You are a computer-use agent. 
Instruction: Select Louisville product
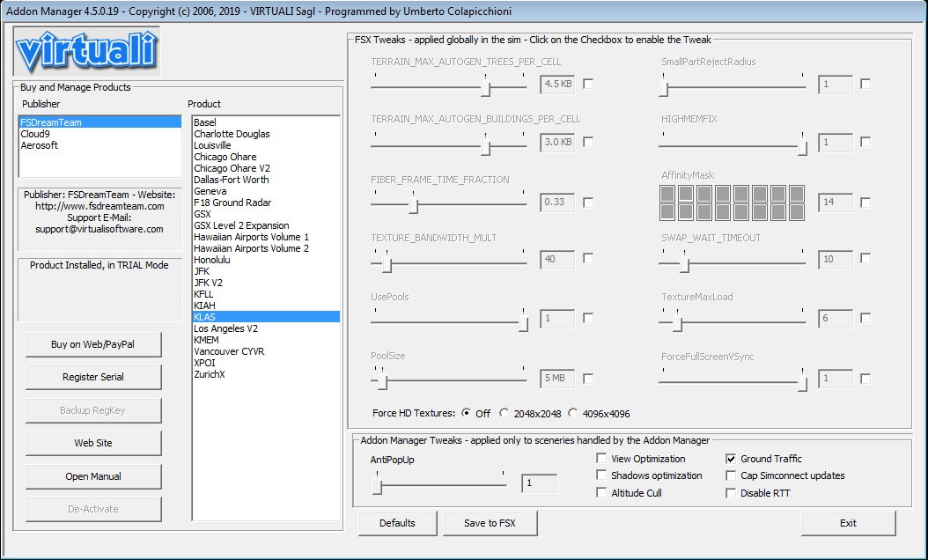tap(266, 145)
